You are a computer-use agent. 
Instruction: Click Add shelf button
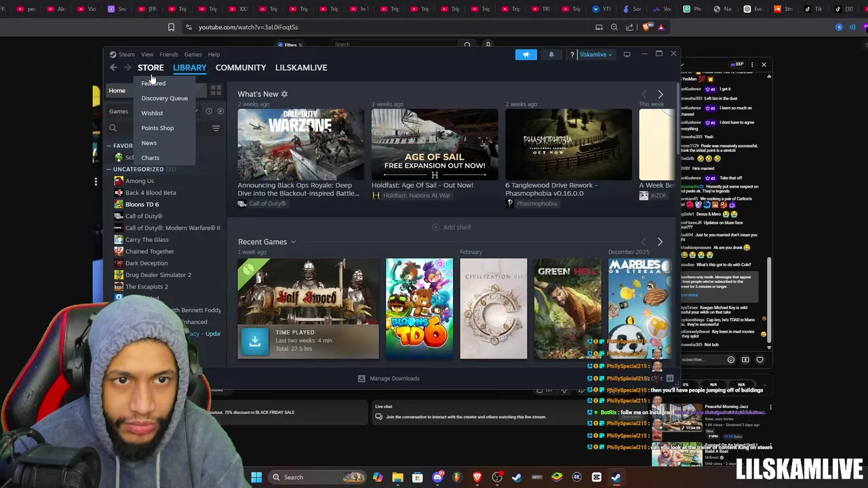(x=452, y=227)
